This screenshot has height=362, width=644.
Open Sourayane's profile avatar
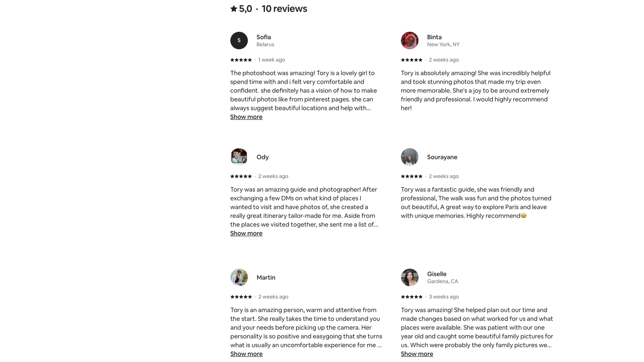pyautogui.click(x=410, y=157)
